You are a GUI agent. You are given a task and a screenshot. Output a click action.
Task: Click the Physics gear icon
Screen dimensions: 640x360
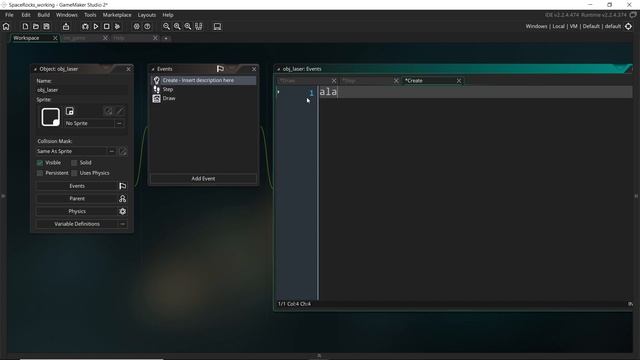tap(122, 211)
